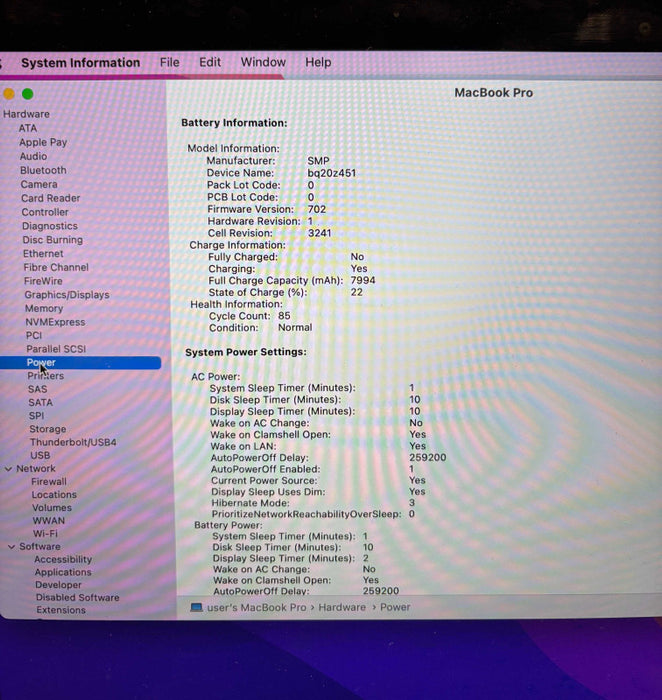Open the File menu

pyautogui.click(x=170, y=62)
